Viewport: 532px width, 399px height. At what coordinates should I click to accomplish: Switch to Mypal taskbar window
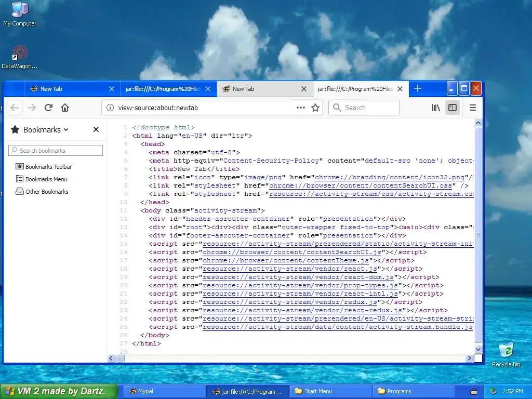click(164, 391)
